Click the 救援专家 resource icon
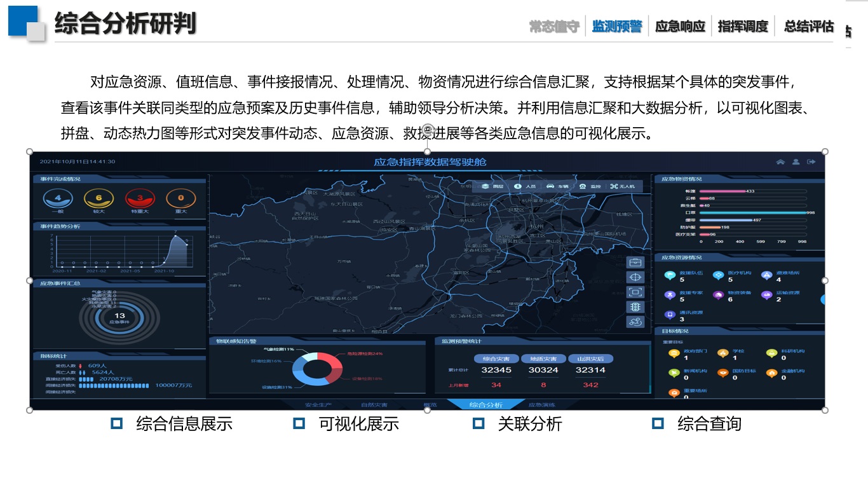This screenshot has height=485, width=868. click(670, 295)
